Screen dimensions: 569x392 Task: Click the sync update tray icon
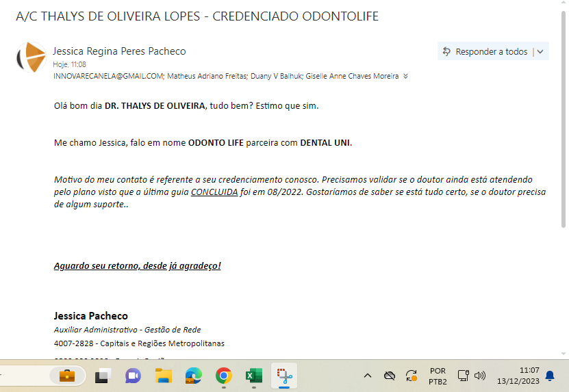point(412,376)
